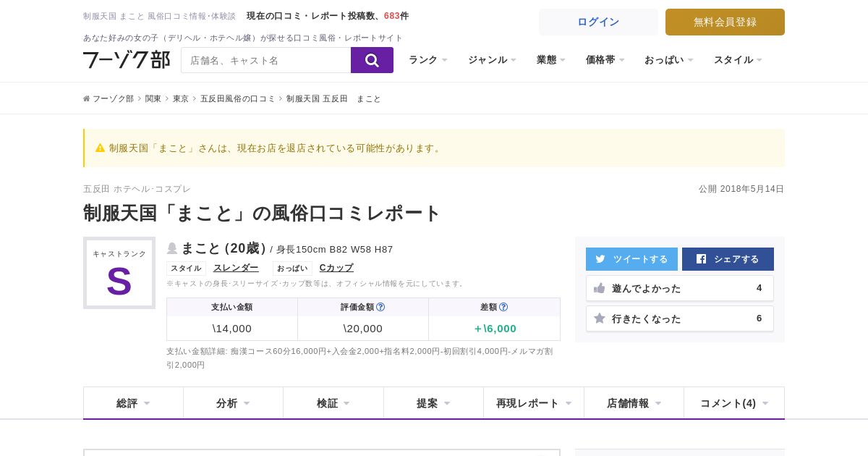Viewport: 868px width, 456px height.
Task: Click the thumbs-up icon for 遊んでよかった
Action: tap(599, 288)
